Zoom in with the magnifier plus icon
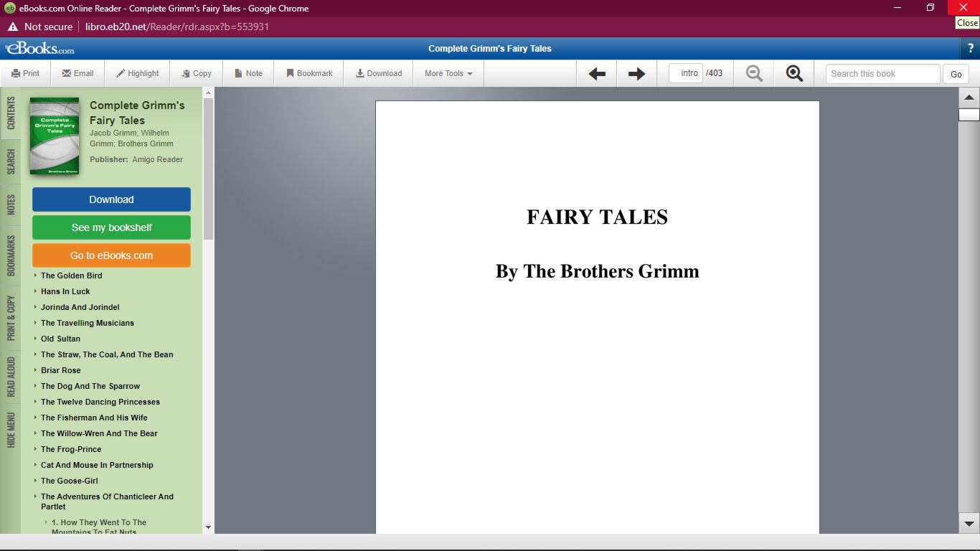The width and height of the screenshot is (980, 551). pos(794,73)
